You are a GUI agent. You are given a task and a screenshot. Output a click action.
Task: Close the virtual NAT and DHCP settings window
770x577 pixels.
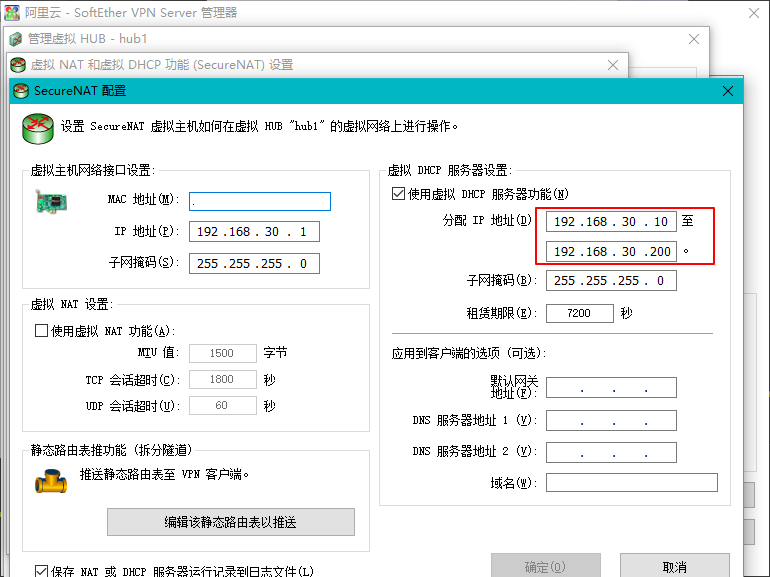(613, 65)
